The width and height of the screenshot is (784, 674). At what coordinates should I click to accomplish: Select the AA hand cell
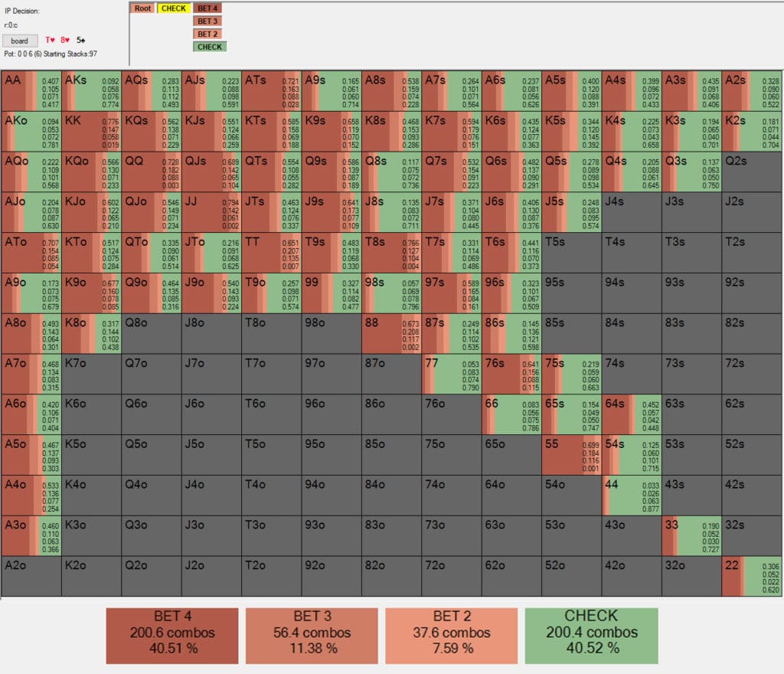(31, 91)
